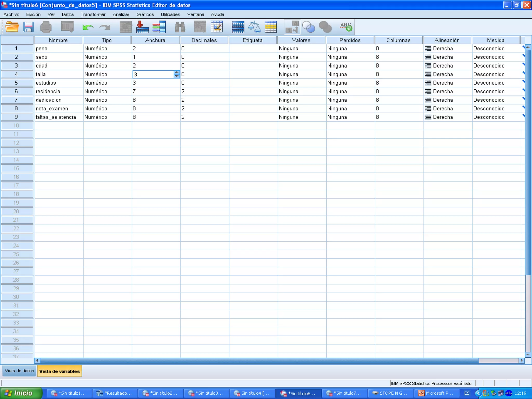
Task: Toggle the Value labels toolbar button
Action: (292, 27)
